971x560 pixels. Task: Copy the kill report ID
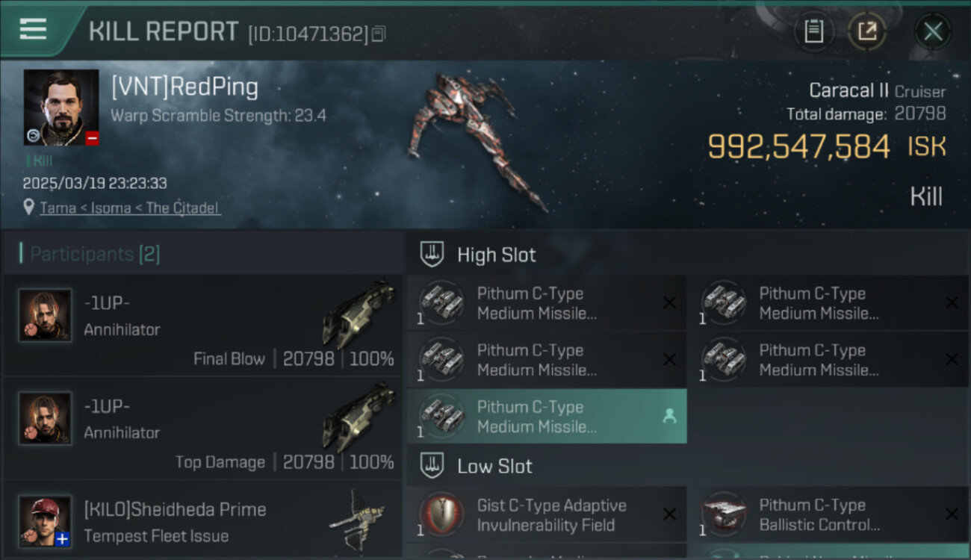point(379,34)
